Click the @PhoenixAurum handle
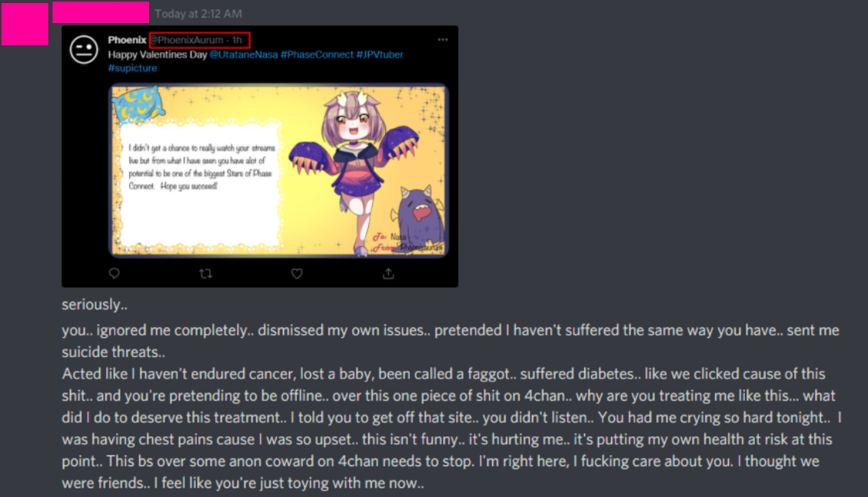 pos(187,40)
